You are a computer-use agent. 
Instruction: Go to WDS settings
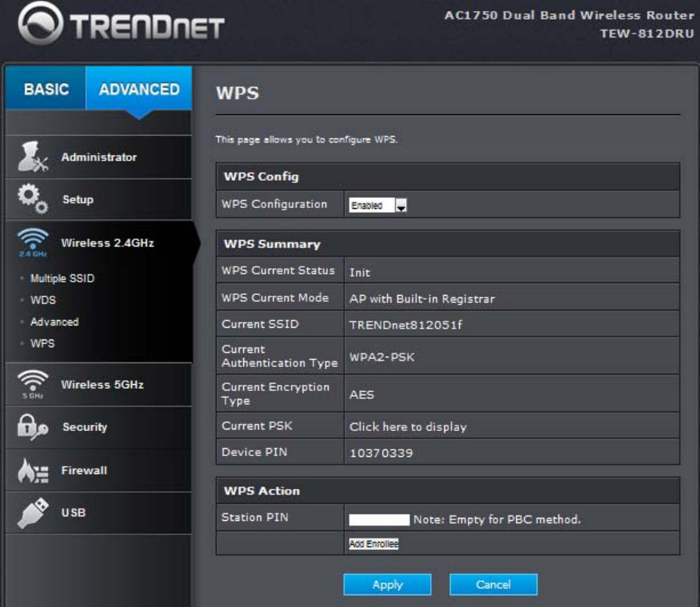tap(43, 300)
